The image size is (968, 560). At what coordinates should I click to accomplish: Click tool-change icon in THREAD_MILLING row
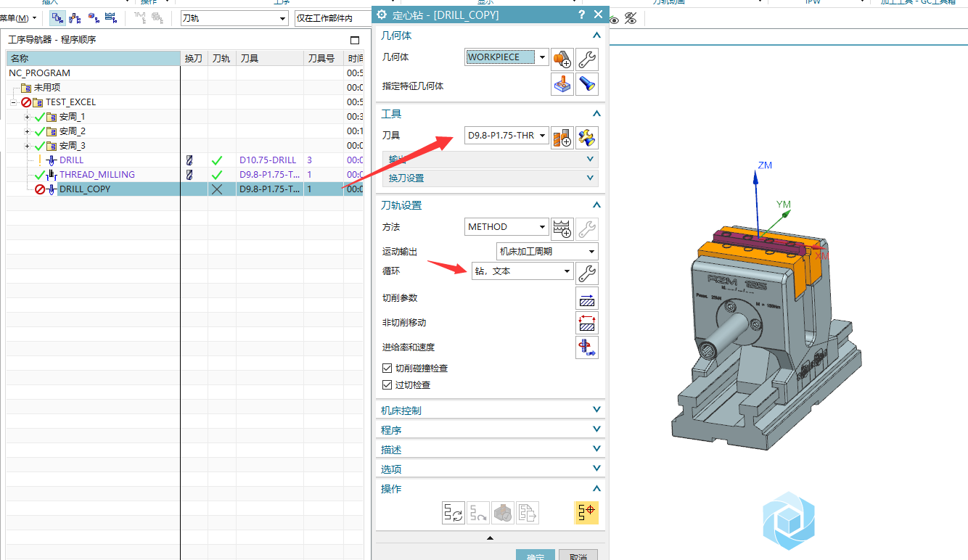tap(190, 175)
